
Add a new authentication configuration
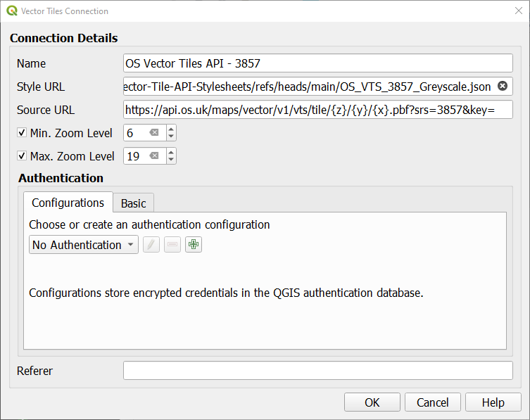[x=194, y=244]
